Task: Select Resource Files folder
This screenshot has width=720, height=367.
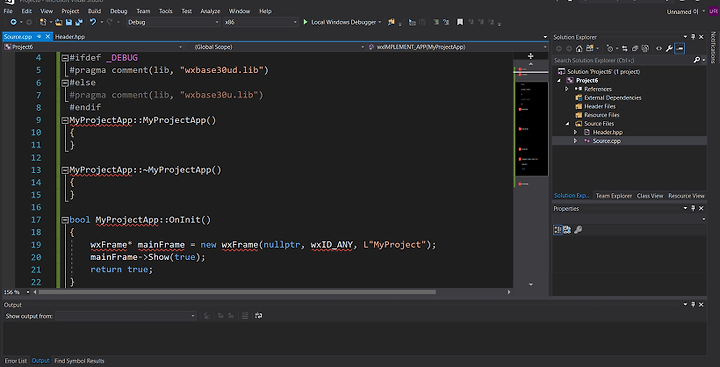Action: pos(602,115)
